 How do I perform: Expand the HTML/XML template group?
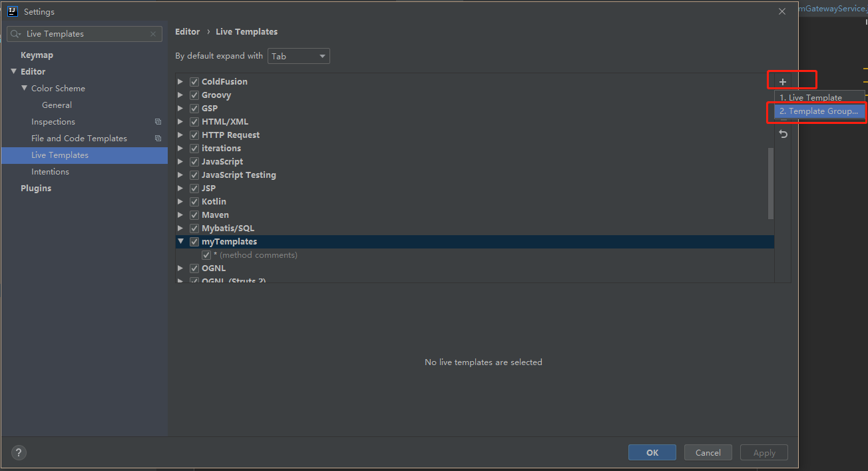[180, 121]
